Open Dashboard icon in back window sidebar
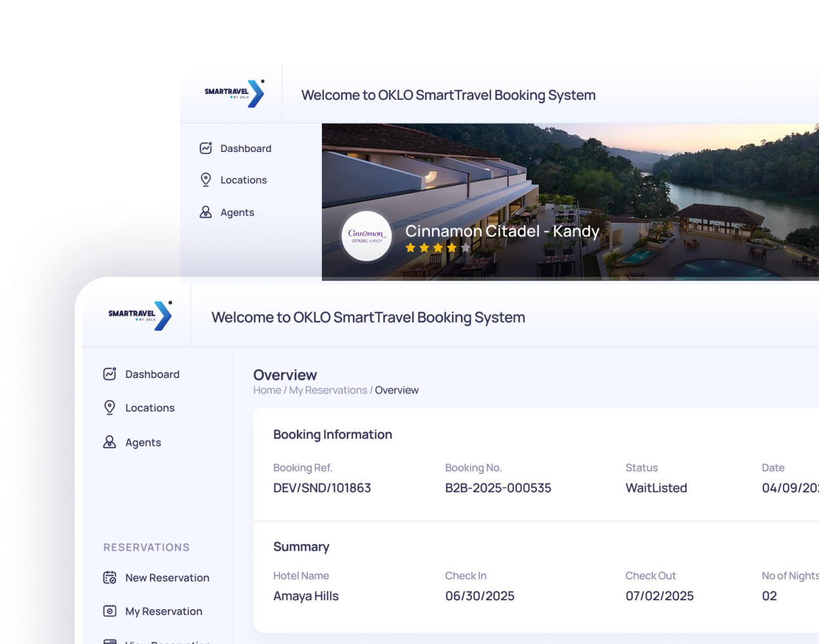This screenshot has width=819, height=644. pyautogui.click(x=206, y=148)
